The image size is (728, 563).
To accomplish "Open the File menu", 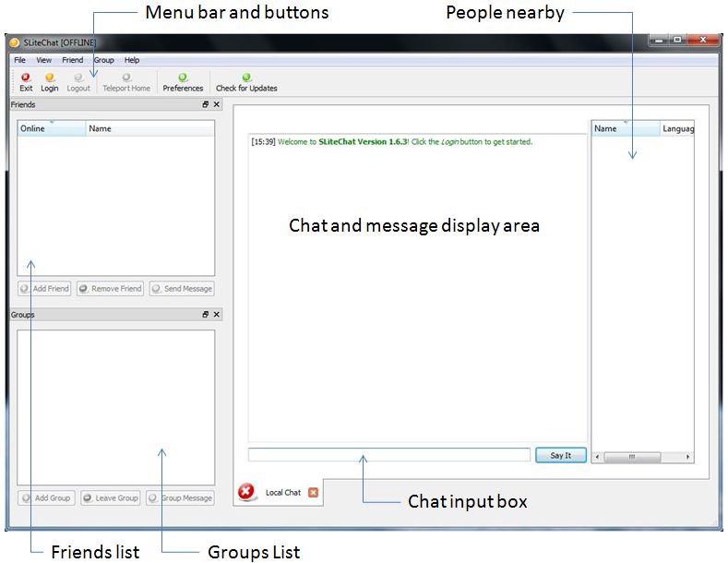I will tap(19, 60).
